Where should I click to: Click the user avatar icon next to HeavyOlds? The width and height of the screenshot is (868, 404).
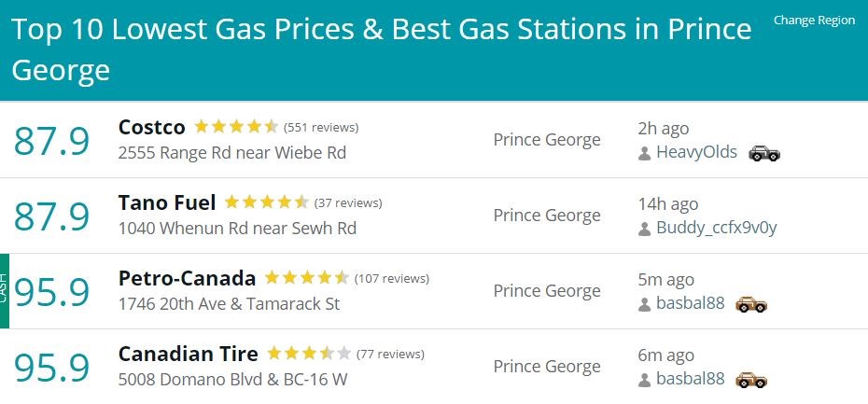click(x=644, y=153)
